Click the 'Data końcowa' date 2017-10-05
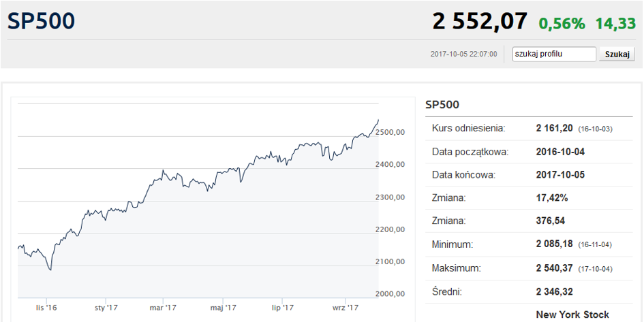The image size is (644, 322). [560, 174]
